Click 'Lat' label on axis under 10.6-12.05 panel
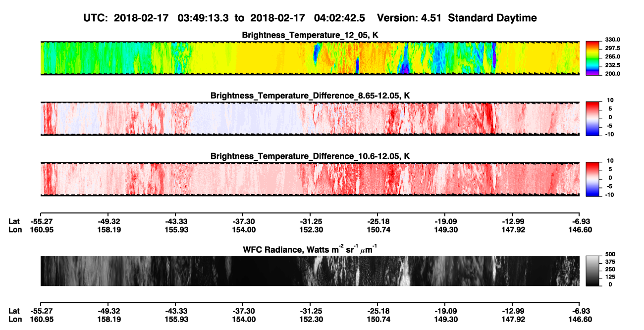Screen dimensions: 644x330 point(14,222)
